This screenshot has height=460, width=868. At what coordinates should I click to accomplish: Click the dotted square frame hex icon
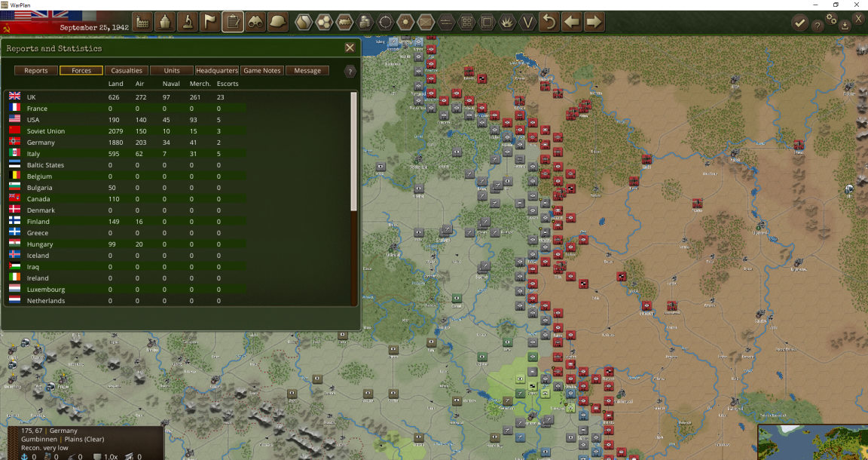click(x=487, y=22)
